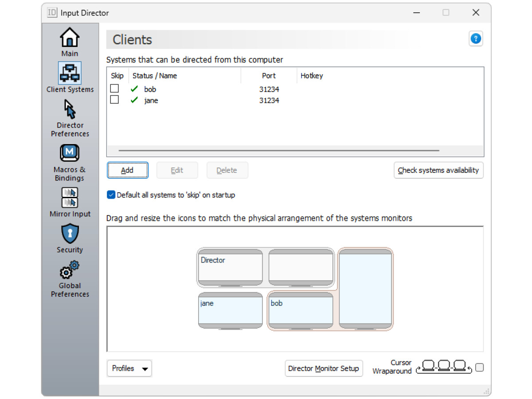The height and width of the screenshot is (399, 532).
Task: Click the Port column header
Action: [269, 76]
